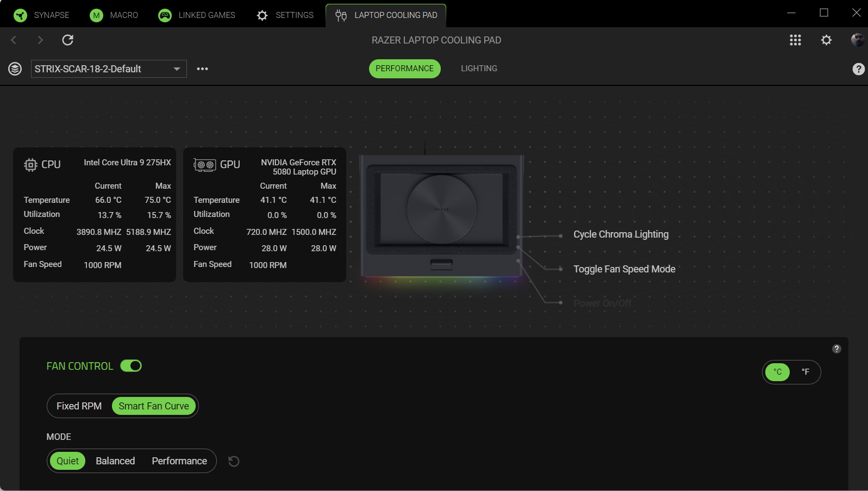This screenshot has height=491, width=868.
Task: Go forward with the right arrow
Action: pyautogui.click(x=40, y=40)
